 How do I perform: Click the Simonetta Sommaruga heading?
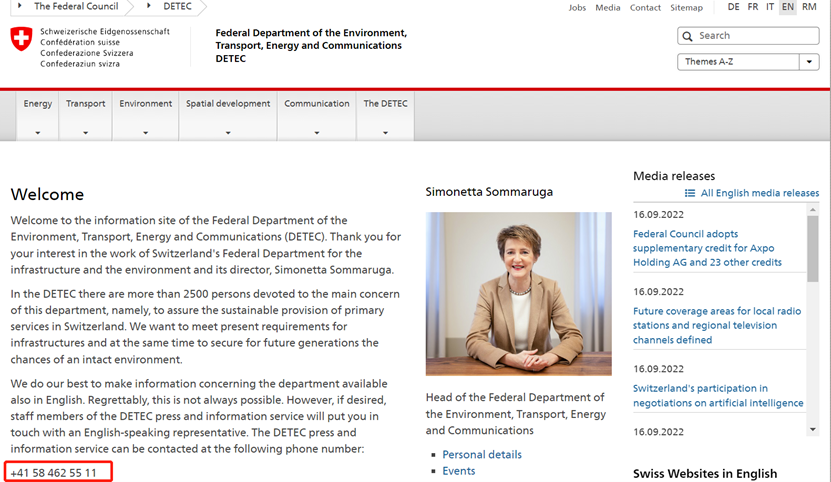(489, 192)
